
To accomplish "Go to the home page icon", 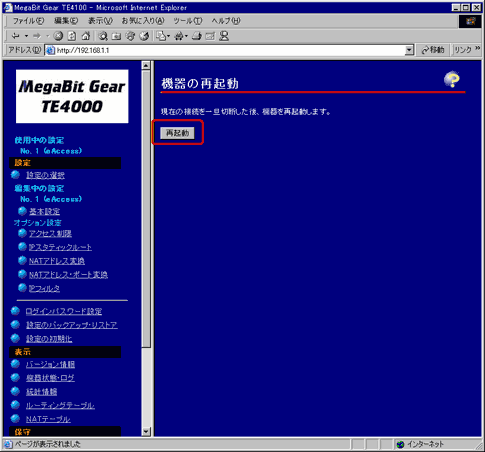I will 86,36.
